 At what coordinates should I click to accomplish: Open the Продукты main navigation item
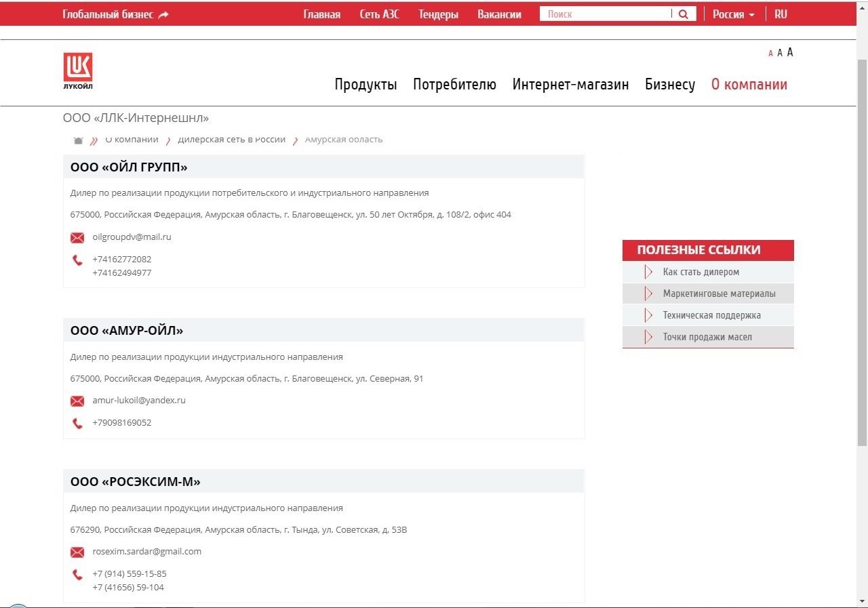point(366,85)
